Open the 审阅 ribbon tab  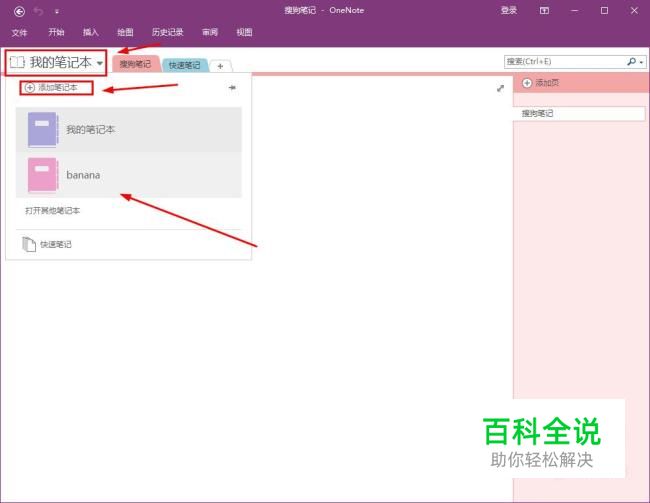coord(210,32)
